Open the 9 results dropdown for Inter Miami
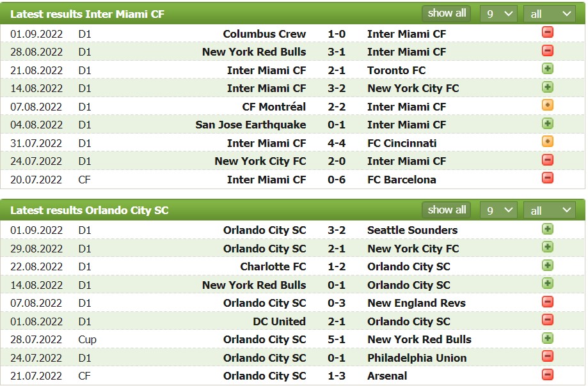Screen dimensions: 588x386 click(x=498, y=13)
